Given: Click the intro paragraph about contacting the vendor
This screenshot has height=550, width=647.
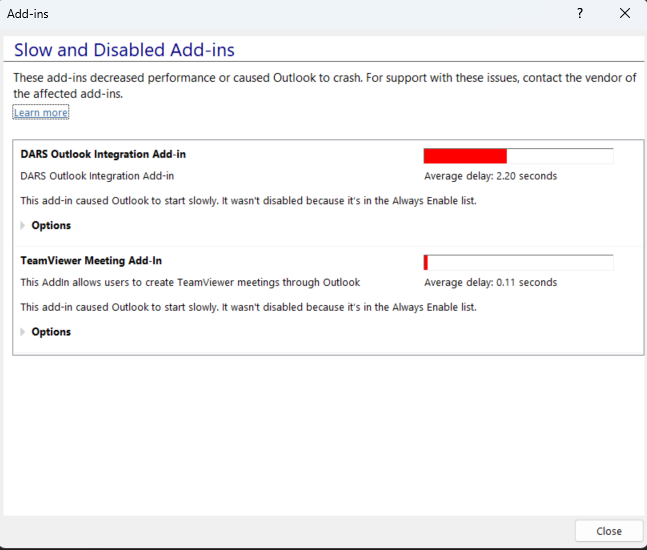Looking at the screenshot, I should pos(325,86).
